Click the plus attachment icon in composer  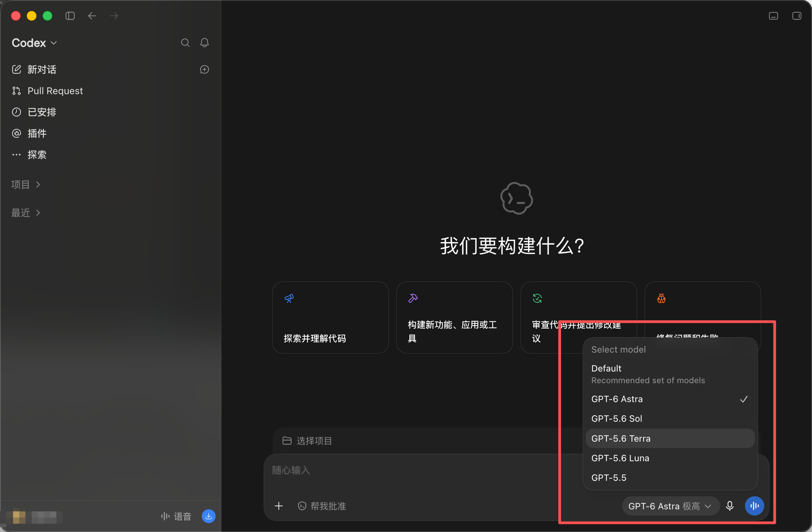279,506
